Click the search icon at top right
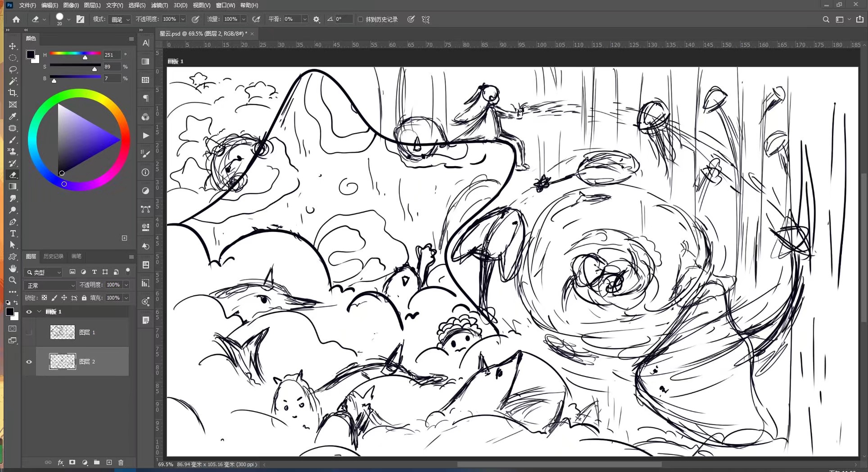The height and width of the screenshot is (472, 868). (826, 19)
